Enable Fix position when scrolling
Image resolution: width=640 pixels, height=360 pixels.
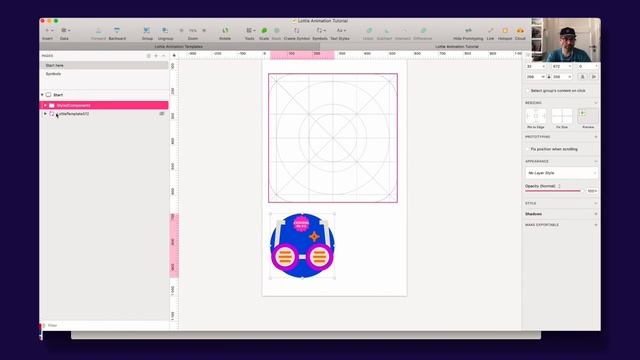click(x=527, y=149)
